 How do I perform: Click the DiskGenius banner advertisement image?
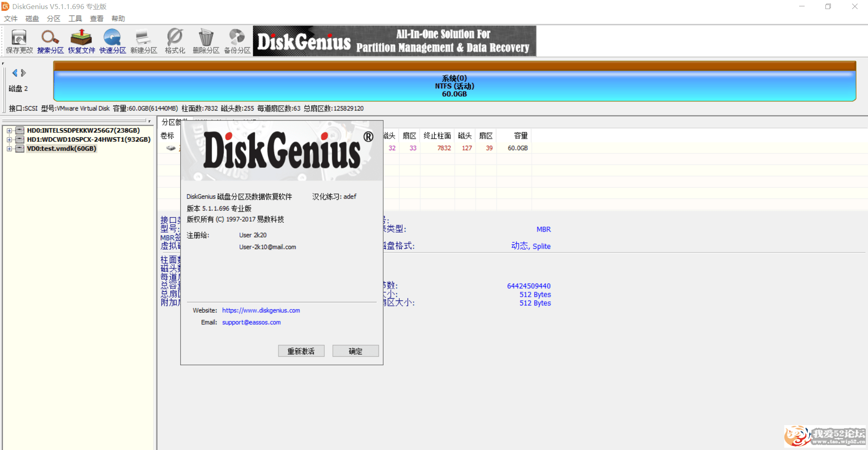394,41
